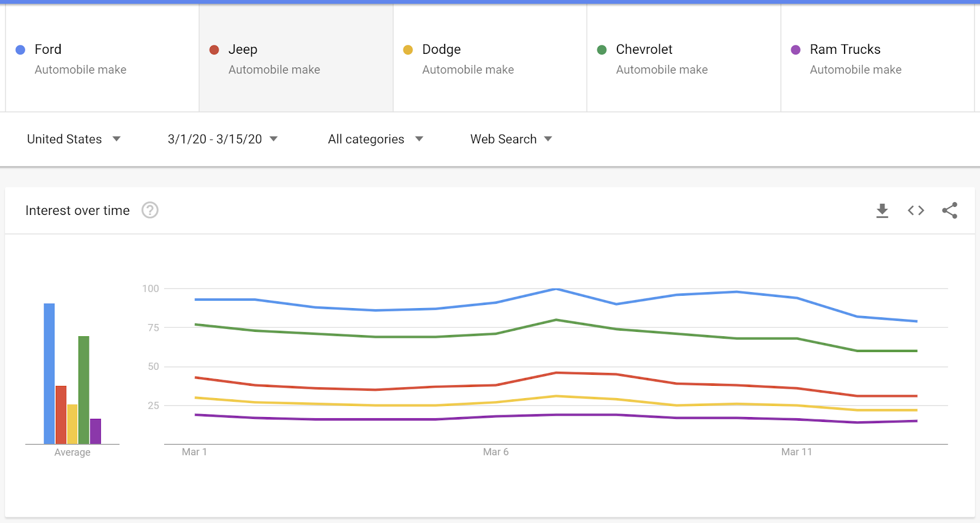Open the embed code icon
Viewport: 980px width, 523px height.
click(916, 211)
